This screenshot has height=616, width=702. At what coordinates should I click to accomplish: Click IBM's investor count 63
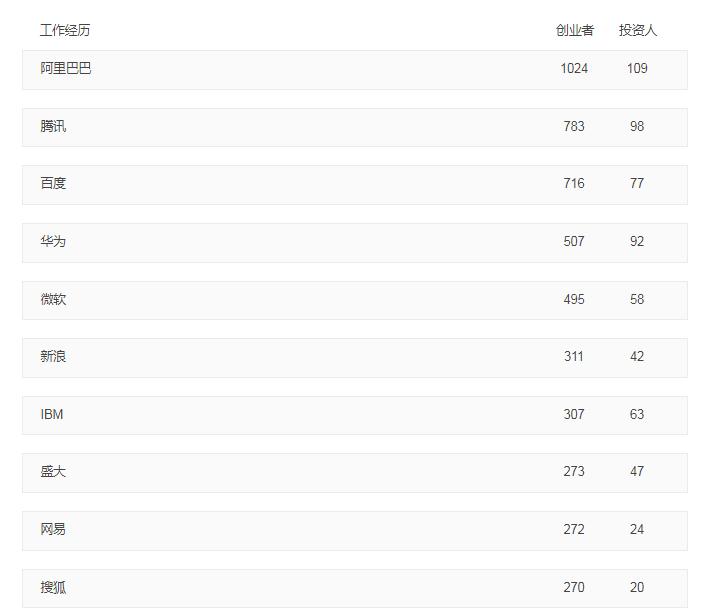tap(637, 415)
